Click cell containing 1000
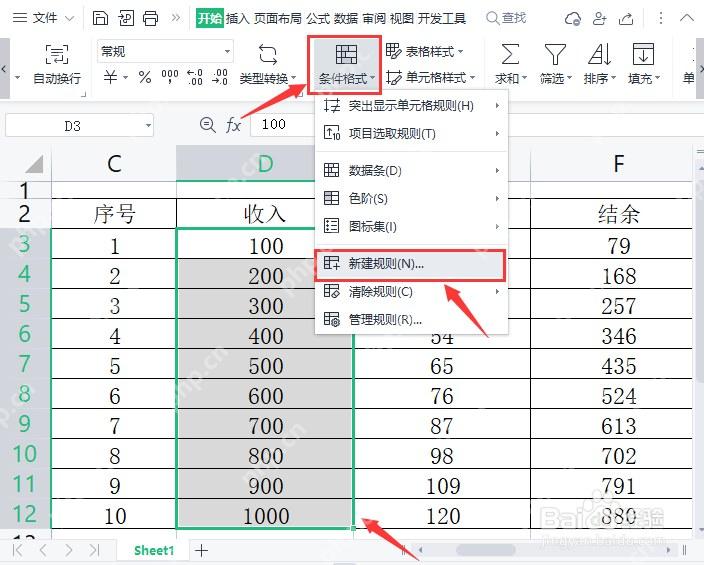The image size is (704, 565). pyautogui.click(x=265, y=514)
